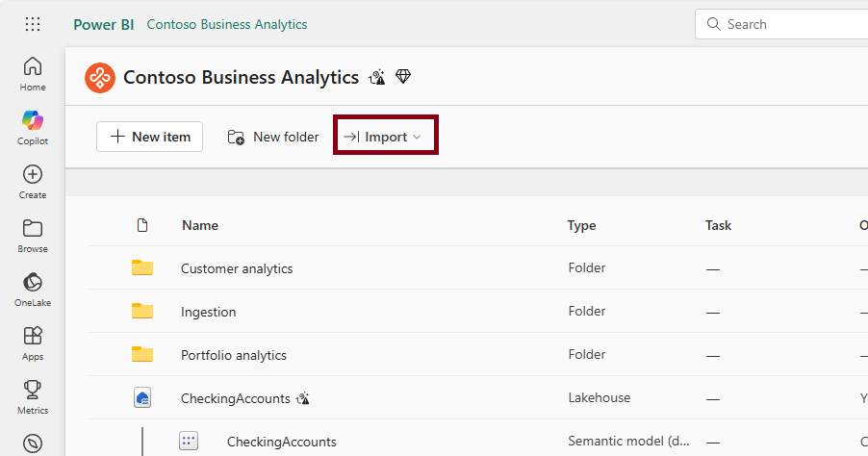Click the CheckingAccounts semantic model icon
Viewport: 868px width, 456px height.
tap(189, 441)
